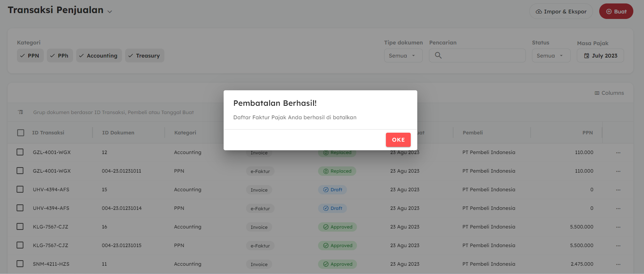Click the search magnifier icon
Image resolution: width=644 pixels, height=274 pixels.
coord(438,55)
